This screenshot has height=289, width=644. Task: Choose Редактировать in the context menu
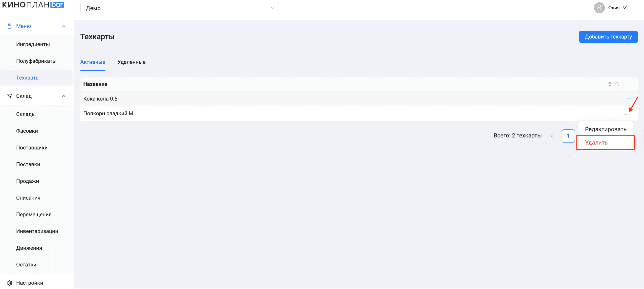click(x=606, y=129)
